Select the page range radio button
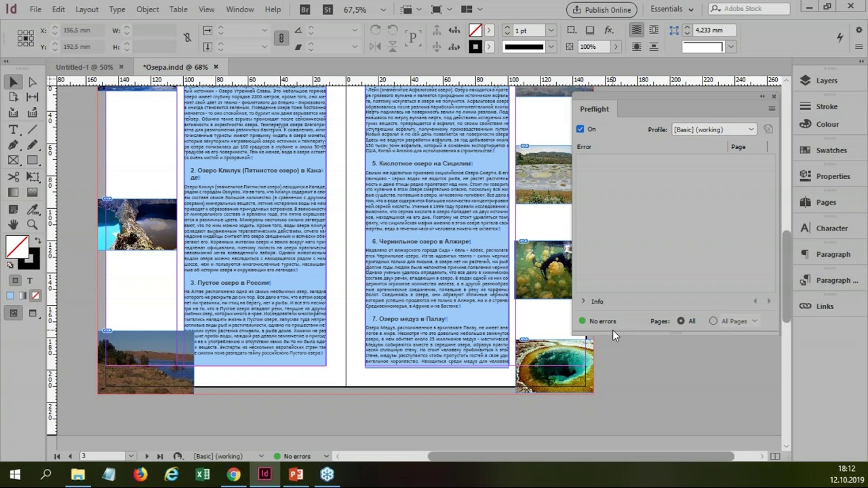868x488 pixels. point(713,321)
